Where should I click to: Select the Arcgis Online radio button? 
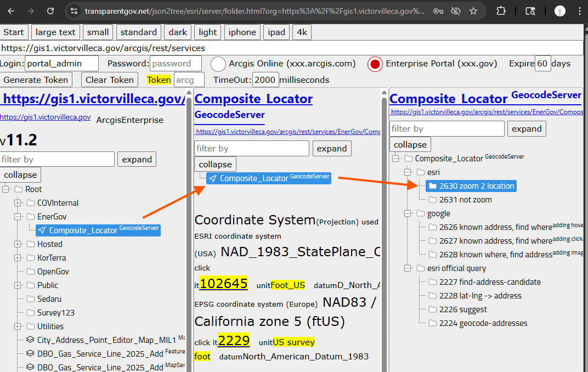click(x=218, y=64)
